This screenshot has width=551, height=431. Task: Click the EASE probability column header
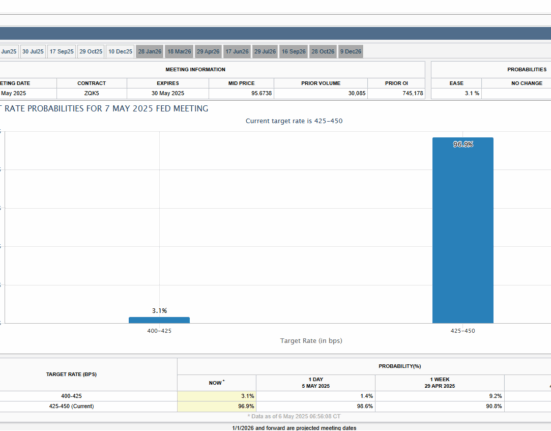coord(456,83)
